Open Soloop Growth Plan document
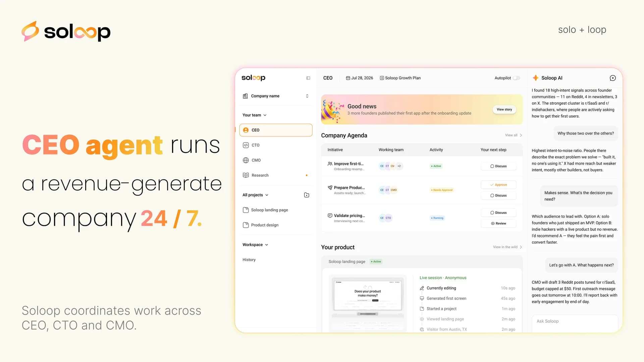The height and width of the screenshot is (362, 644). tap(400, 78)
